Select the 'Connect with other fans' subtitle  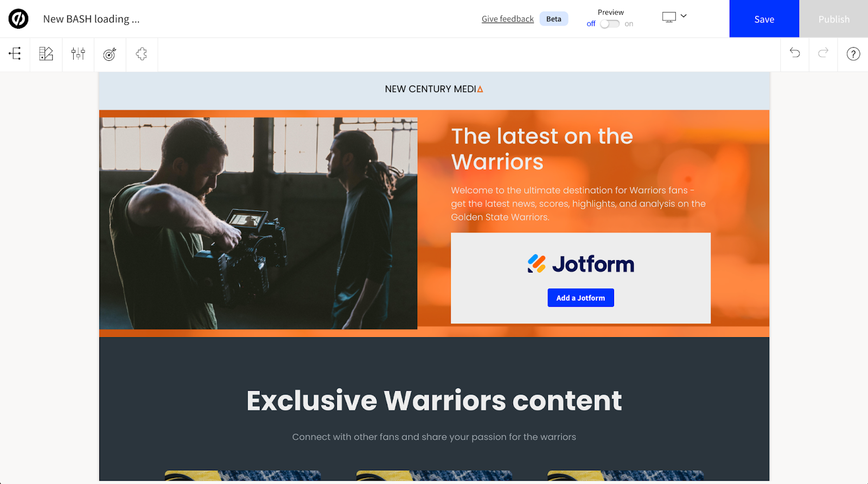pos(434,437)
